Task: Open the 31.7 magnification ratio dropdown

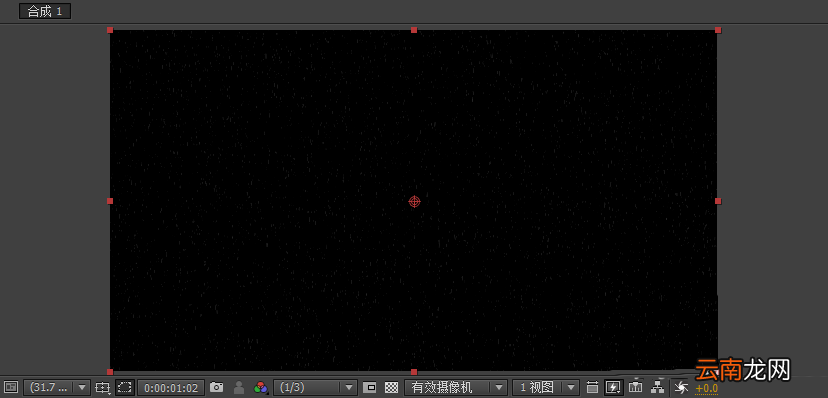Action: (57, 387)
